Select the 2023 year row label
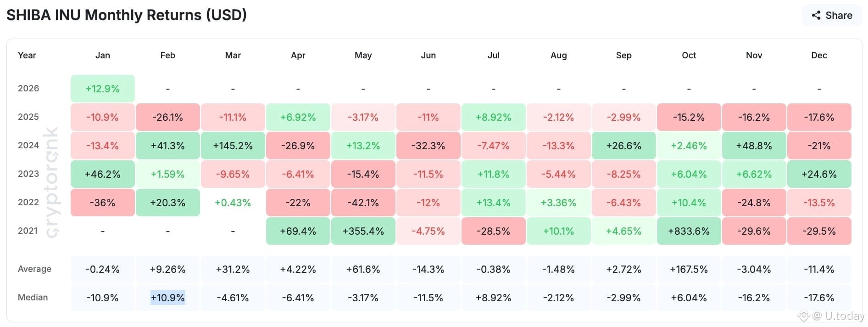 coord(28,174)
